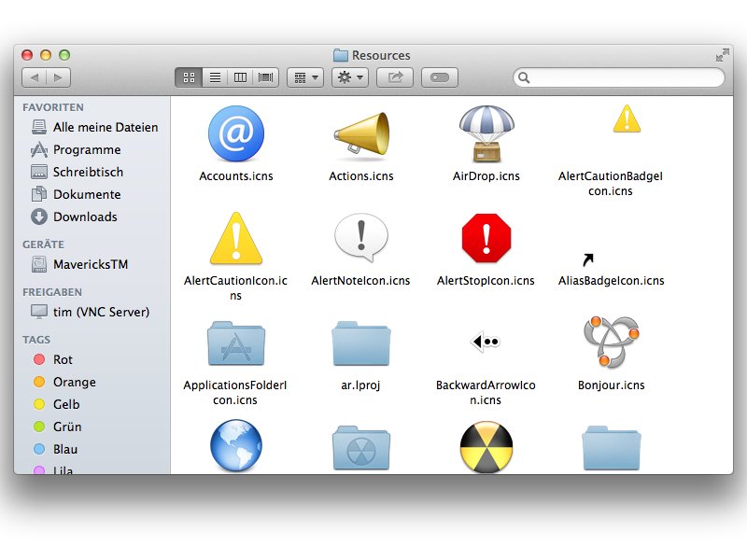Open the arrange-by dropdown in toolbar
The image size is (747, 560).
[305, 77]
